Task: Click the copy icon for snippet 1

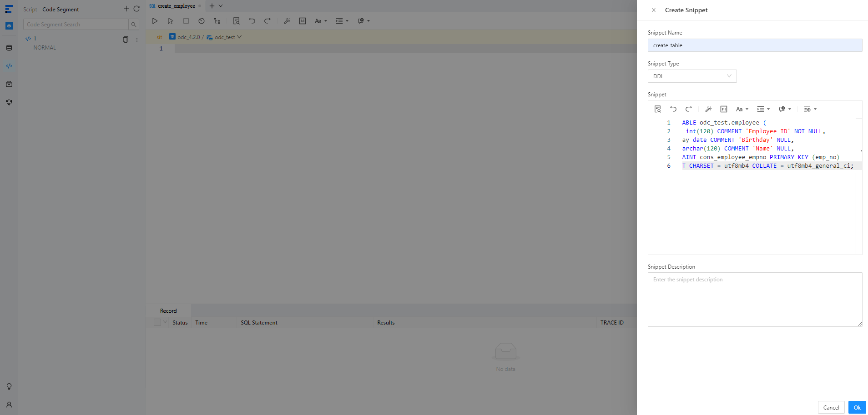Action: click(x=126, y=40)
